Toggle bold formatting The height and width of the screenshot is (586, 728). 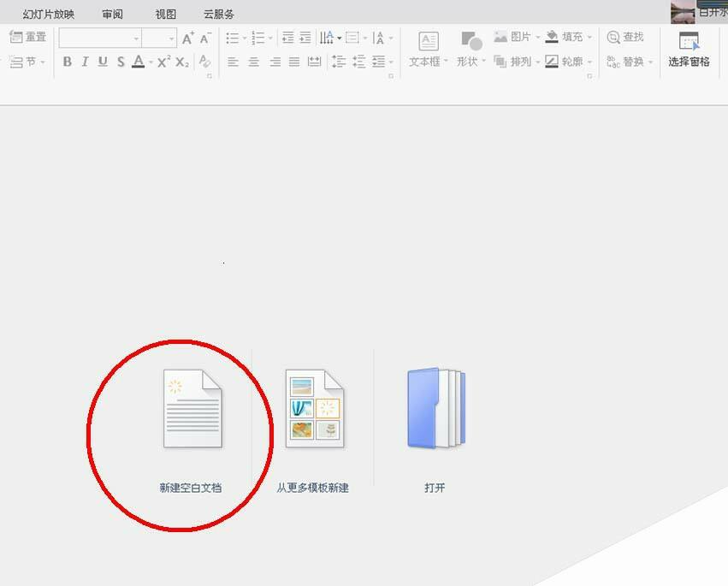[x=68, y=62]
